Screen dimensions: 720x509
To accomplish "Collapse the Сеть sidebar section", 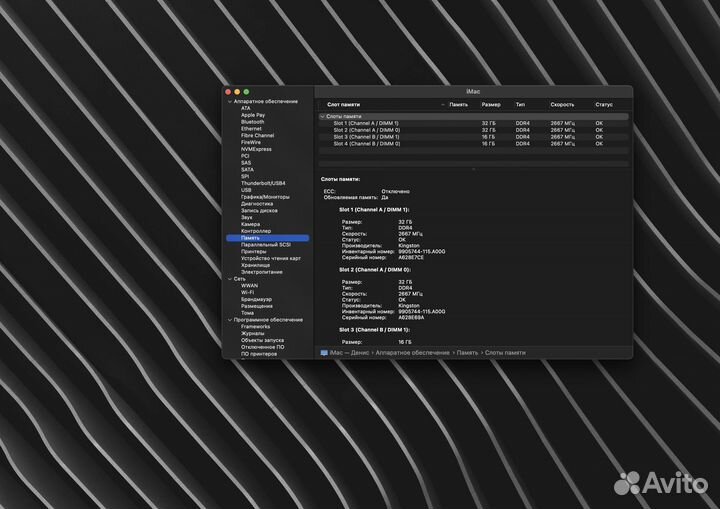I will 229,278.
